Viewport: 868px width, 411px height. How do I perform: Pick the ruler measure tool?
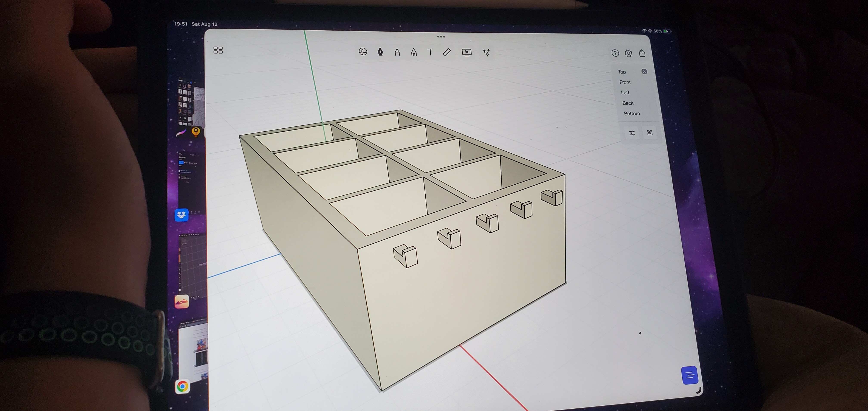447,52
